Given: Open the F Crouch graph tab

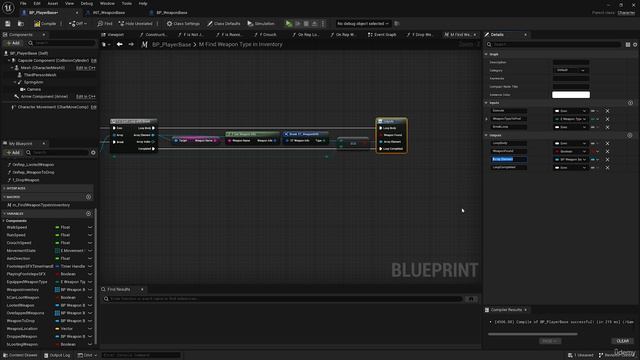Looking at the screenshot, I should [267, 35].
